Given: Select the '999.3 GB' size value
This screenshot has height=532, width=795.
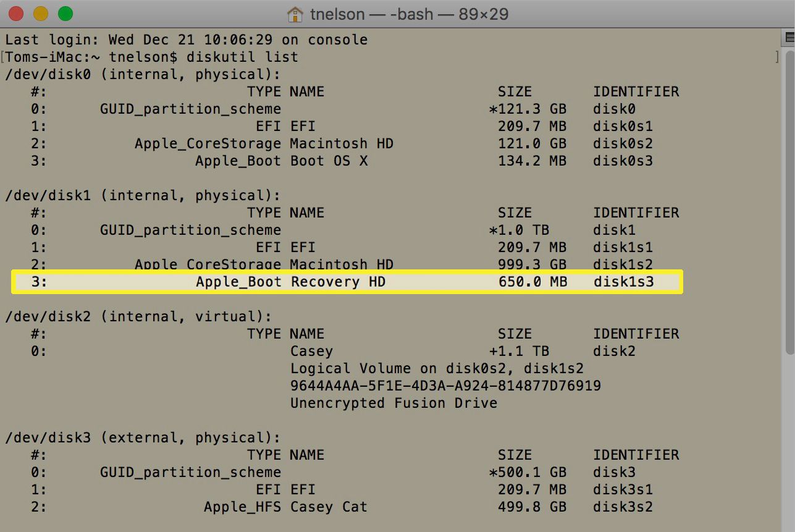Looking at the screenshot, I should pyautogui.click(x=532, y=264).
